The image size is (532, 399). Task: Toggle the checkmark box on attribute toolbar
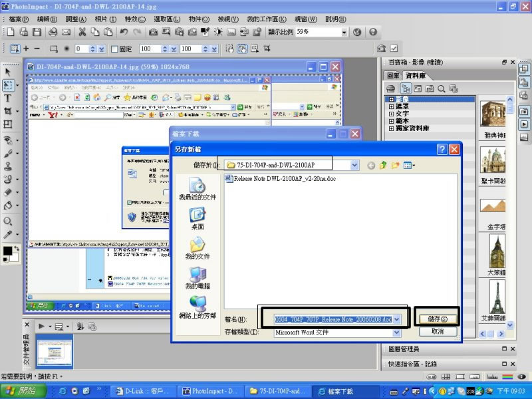pos(394,49)
